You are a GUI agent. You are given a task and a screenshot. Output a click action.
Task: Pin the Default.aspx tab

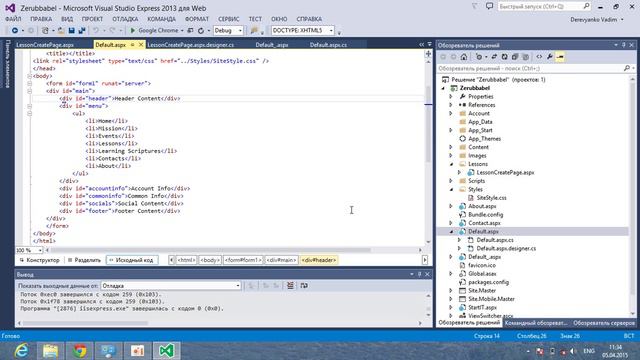[x=133, y=44]
